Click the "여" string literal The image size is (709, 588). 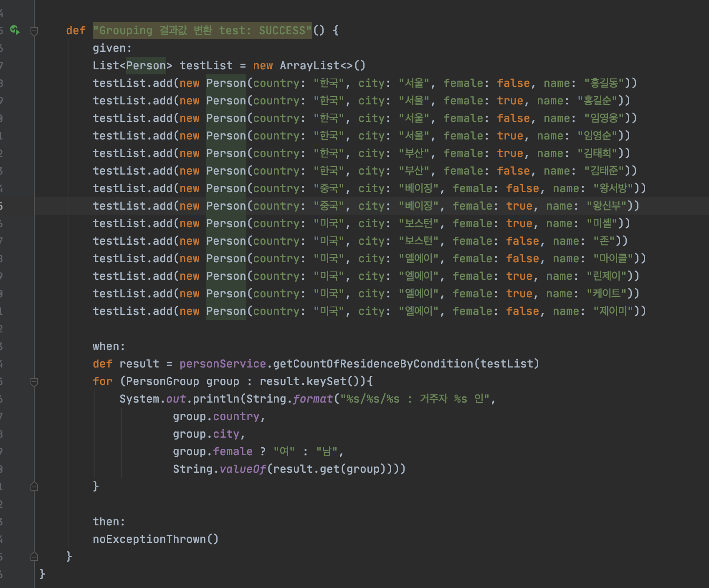click(x=284, y=451)
